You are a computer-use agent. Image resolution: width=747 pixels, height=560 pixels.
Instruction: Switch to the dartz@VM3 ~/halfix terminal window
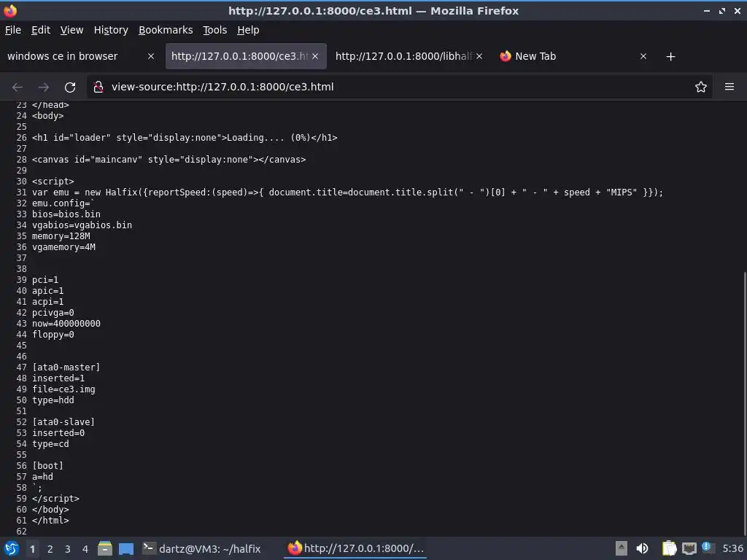coord(202,548)
